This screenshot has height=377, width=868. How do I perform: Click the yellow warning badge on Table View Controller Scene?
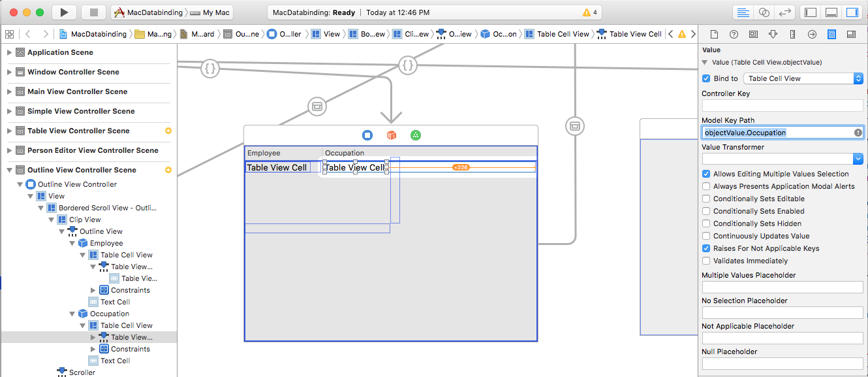pyautogui.click(x=168, y=131)
